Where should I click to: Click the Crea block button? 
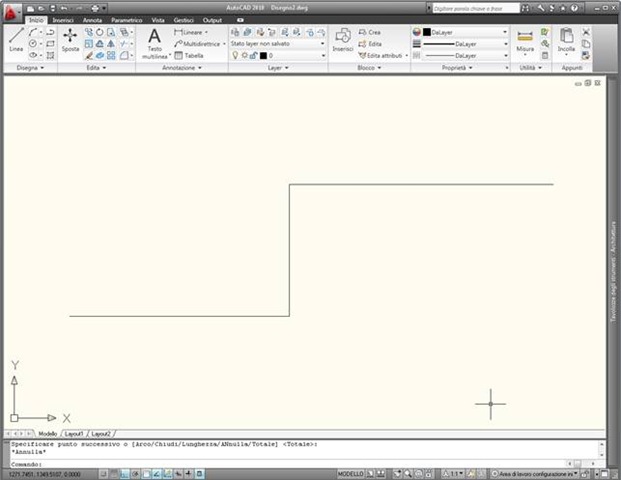pyautogui.click(x=370, y=32)
